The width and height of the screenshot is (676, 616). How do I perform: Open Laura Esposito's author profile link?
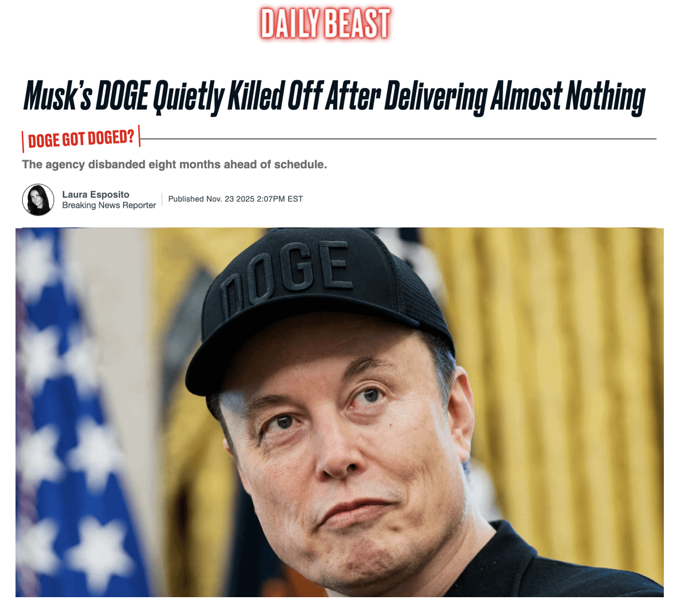[x=95, y=194]
